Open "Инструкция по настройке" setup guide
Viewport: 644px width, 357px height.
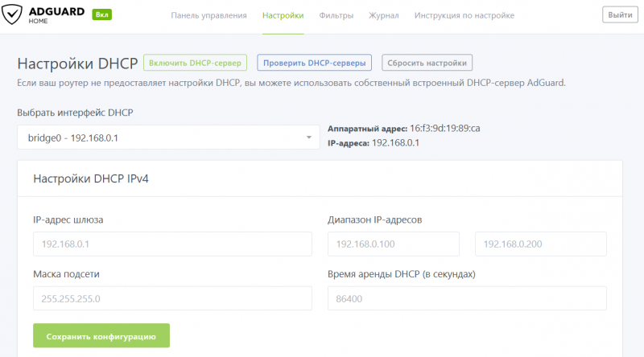point(464,15)
